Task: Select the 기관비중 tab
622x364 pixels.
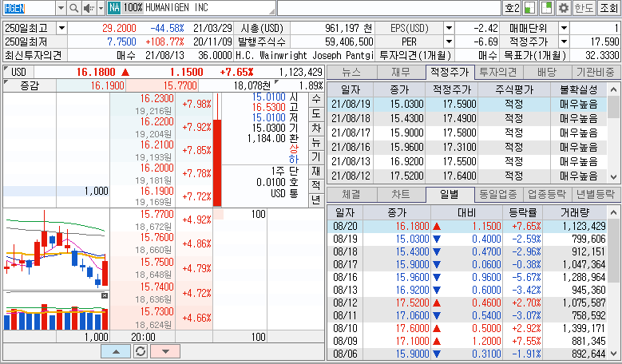Action: (x=596, y=72)
